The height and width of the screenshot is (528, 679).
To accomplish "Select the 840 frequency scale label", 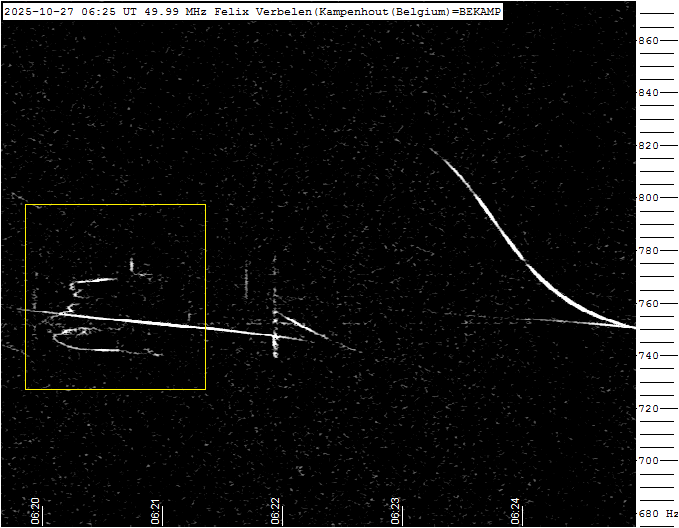I will [649, 93].
